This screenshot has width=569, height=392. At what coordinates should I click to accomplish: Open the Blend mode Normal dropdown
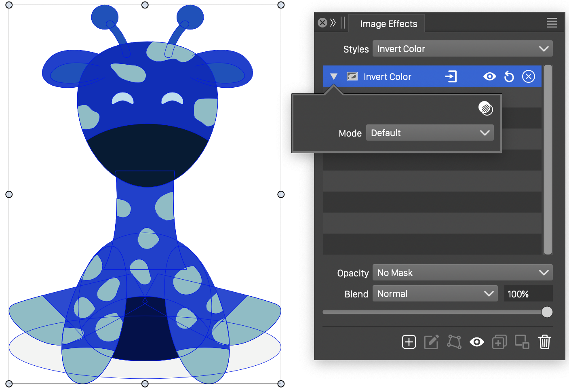tap(435, 294)
